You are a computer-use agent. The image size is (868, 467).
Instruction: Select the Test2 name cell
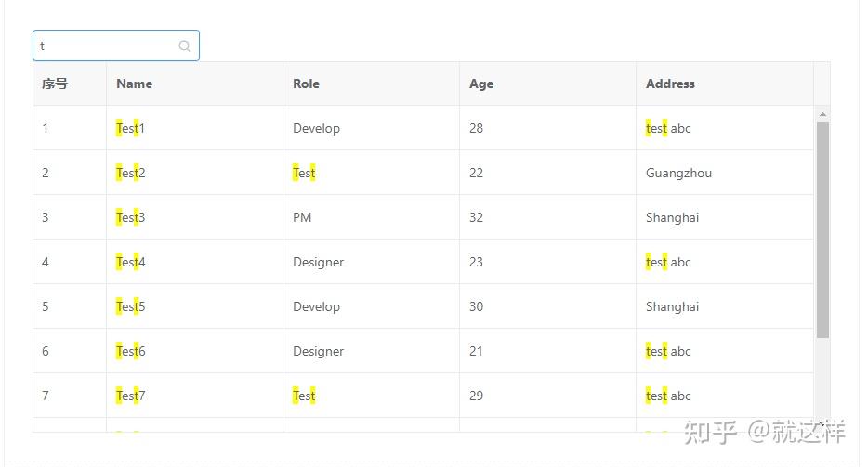[131, 173]
